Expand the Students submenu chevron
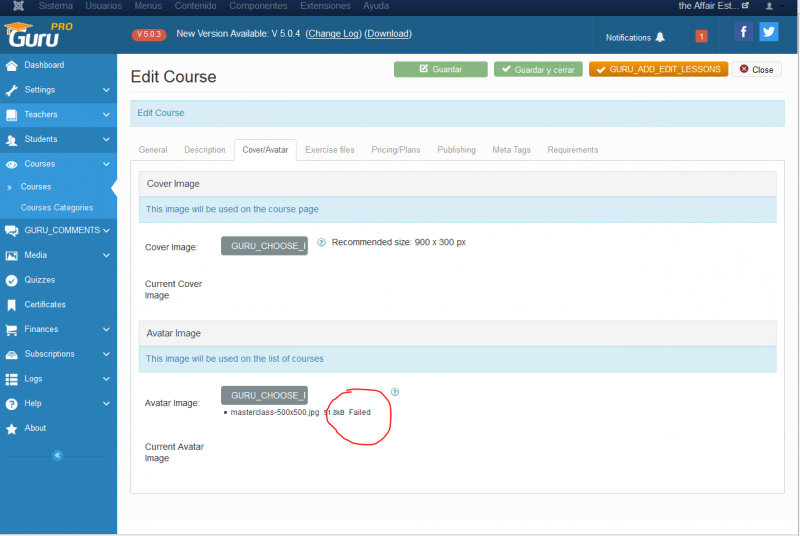 click(106, 139)
